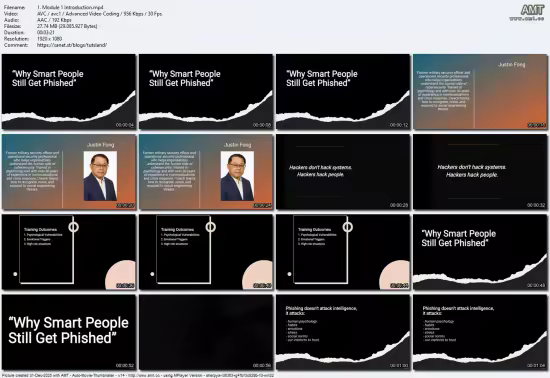
Task: Click the "Picture created" footer credit line
Action: click(138, 375)
